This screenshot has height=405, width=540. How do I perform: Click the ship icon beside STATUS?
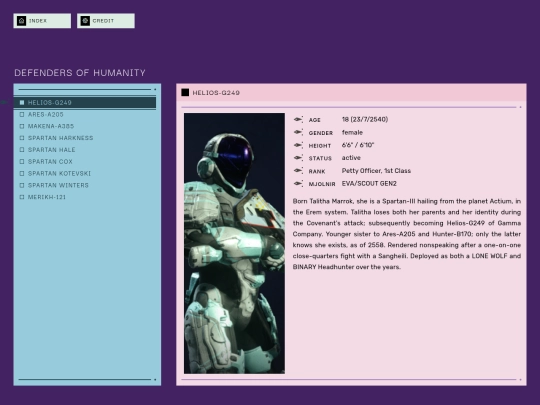(298, 158)
